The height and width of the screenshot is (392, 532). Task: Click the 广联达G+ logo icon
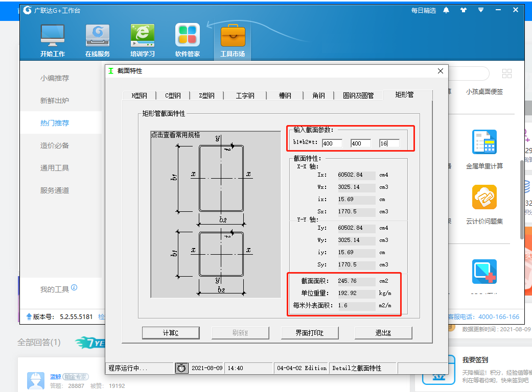28,11
